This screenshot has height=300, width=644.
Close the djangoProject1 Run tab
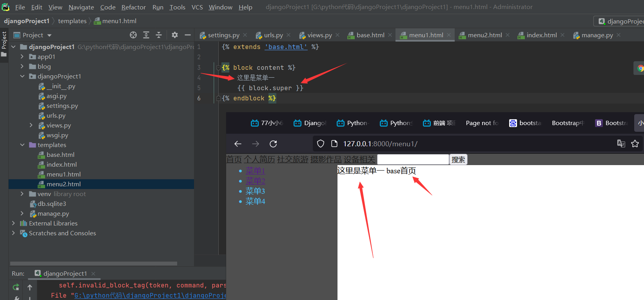93,273
